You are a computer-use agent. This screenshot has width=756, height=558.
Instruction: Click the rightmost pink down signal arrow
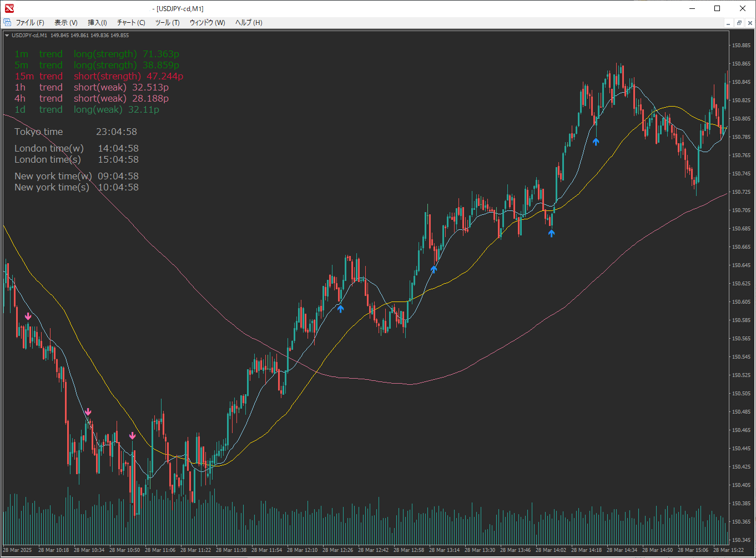[132, 436]
